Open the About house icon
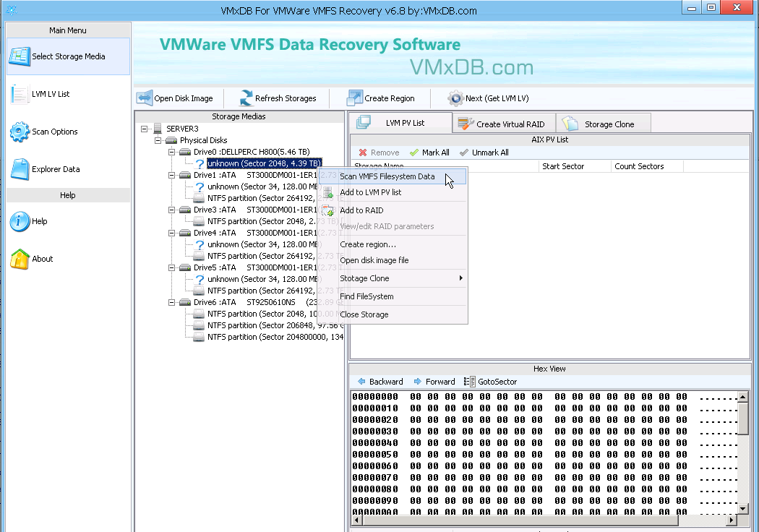The image size is (759, 532). (20, 259)
